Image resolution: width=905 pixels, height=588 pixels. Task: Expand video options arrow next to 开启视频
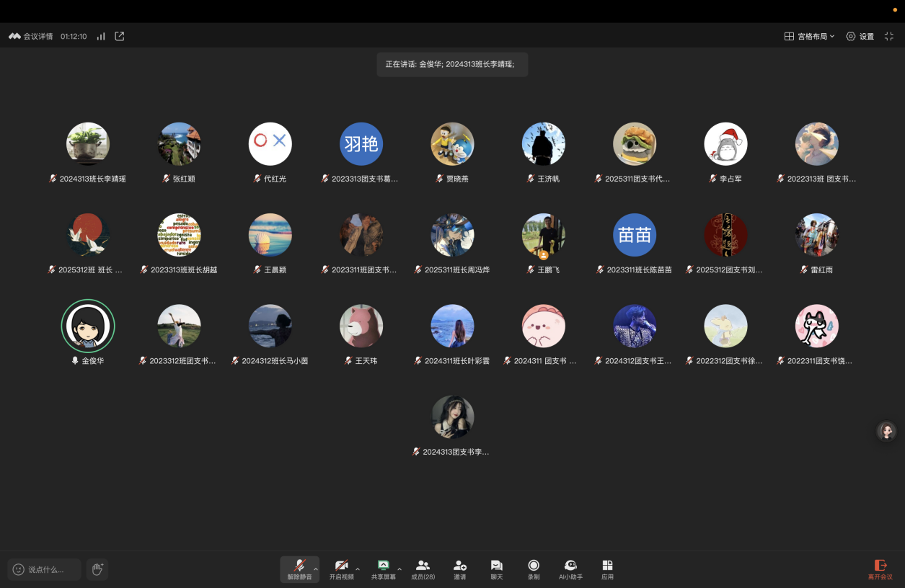coord(358,569)
